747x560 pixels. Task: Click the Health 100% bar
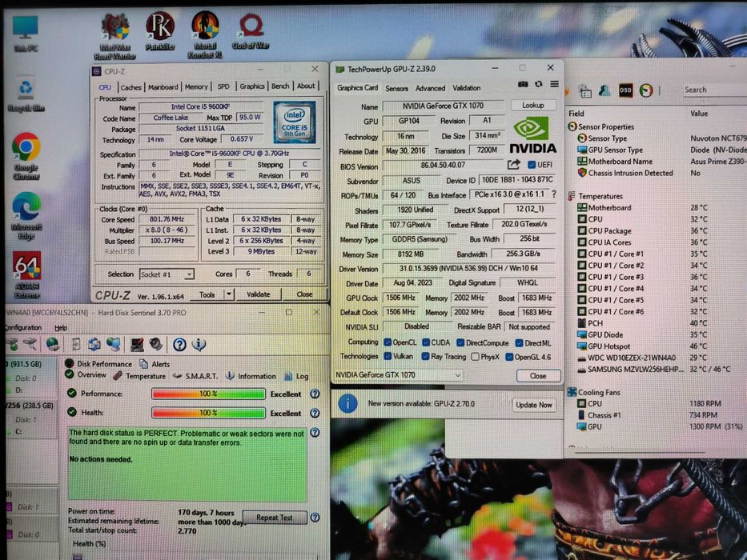[208, 413]
